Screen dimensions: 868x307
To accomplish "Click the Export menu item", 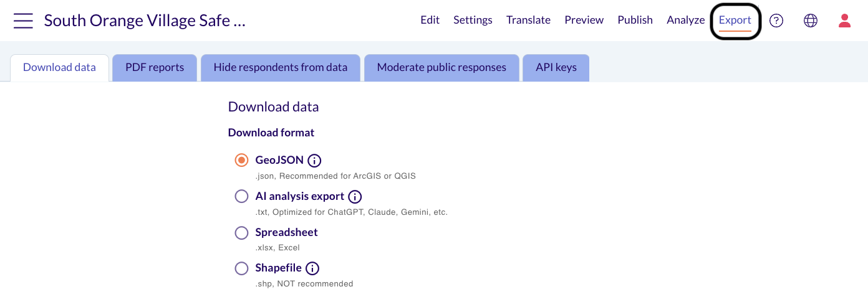I will (x=735, y=20).
